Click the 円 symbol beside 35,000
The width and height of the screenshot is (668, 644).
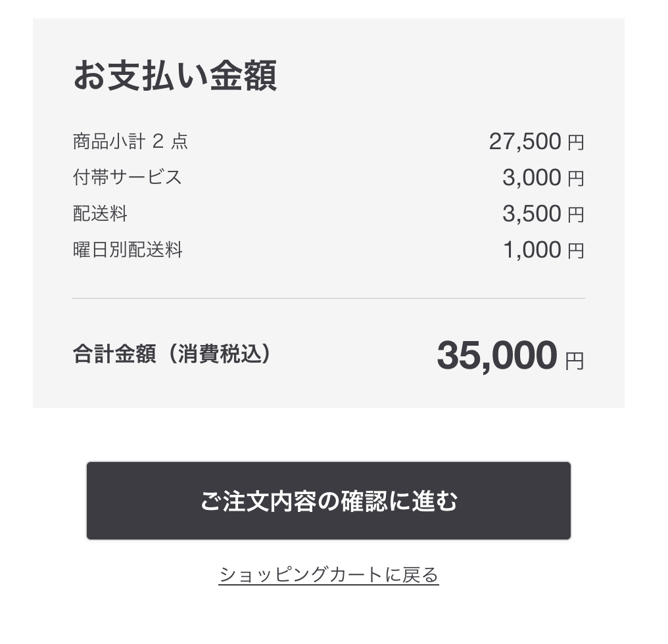click(575, 361)
